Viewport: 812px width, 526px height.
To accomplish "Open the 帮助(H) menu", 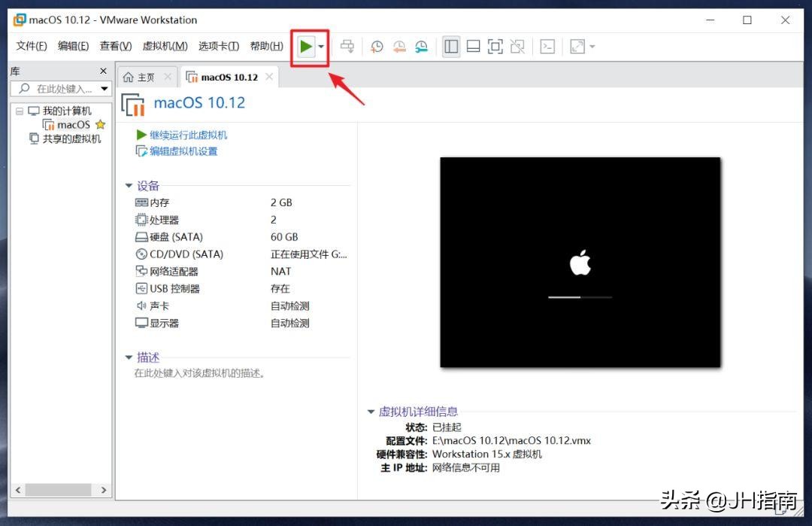I will (266, 46).
